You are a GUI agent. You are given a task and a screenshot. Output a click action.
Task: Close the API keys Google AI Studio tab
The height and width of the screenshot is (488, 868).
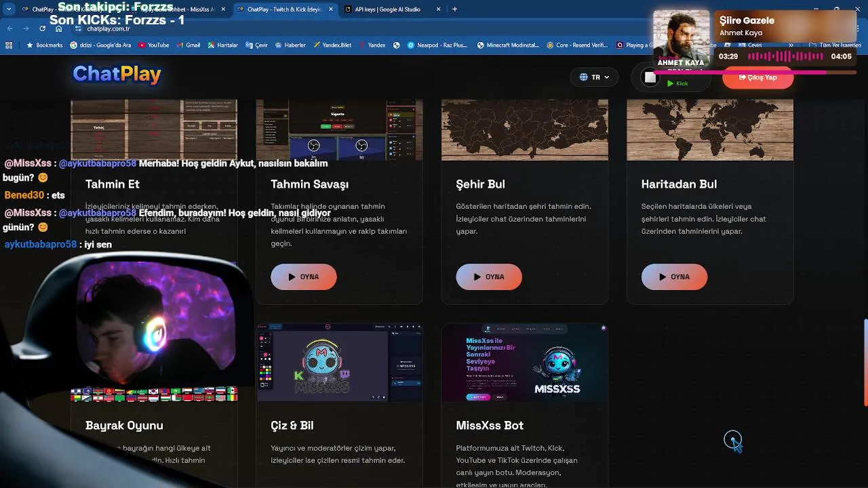coord(438,9)
